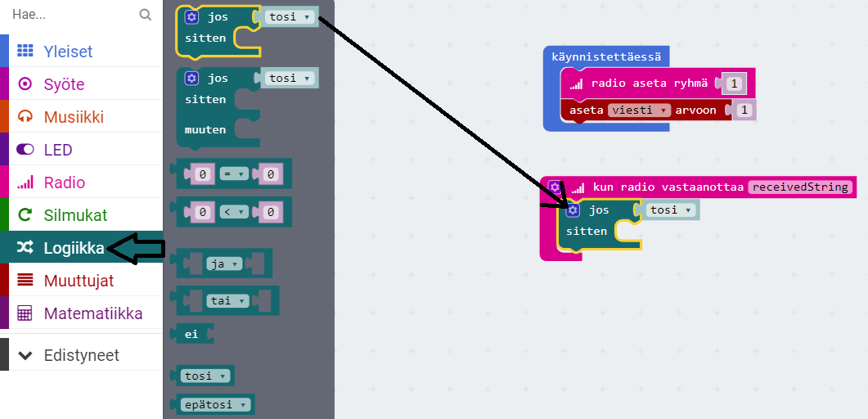Click the Matematiikka calculator icon
This screenshot has width=868, height=419.
(25, 313)
